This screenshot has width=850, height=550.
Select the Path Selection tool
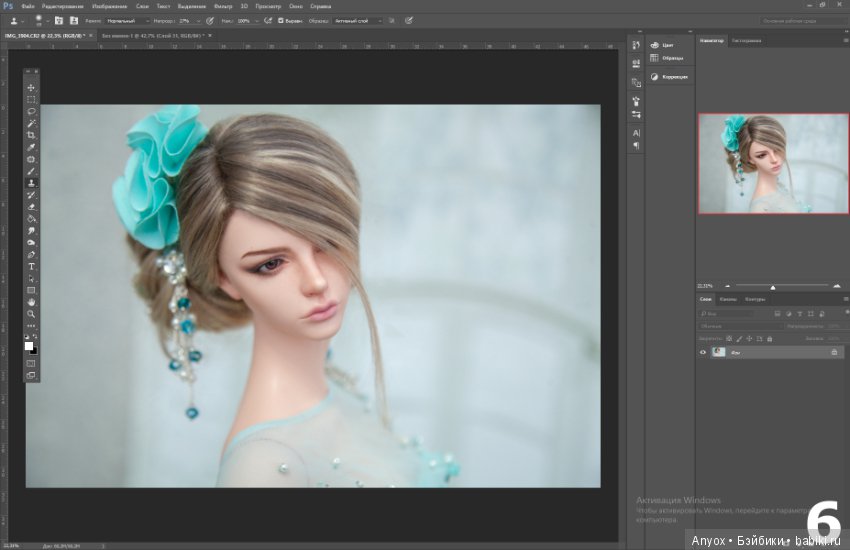[x=31, y=279]
